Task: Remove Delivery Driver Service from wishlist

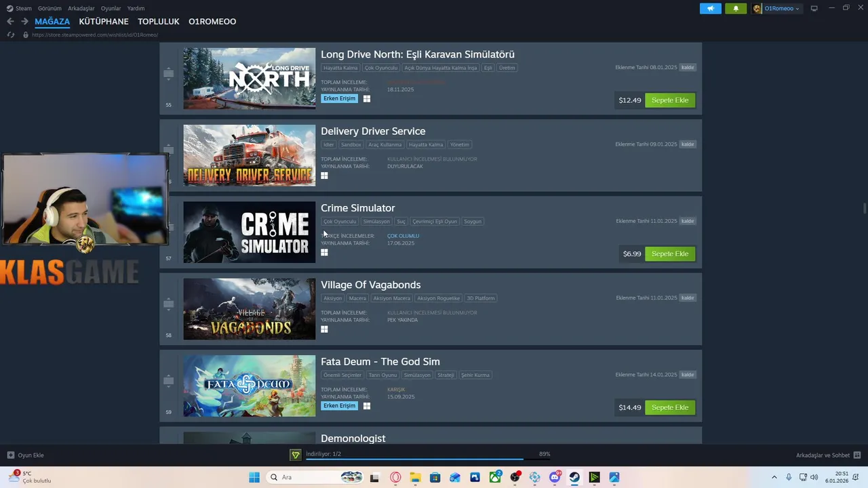Action: (x=688, y=144)
